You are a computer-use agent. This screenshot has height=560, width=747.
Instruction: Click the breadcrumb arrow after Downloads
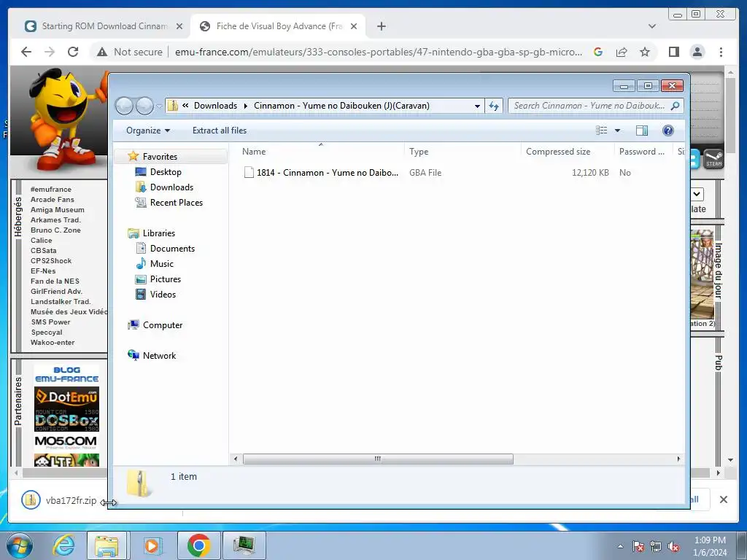[245, 106]
